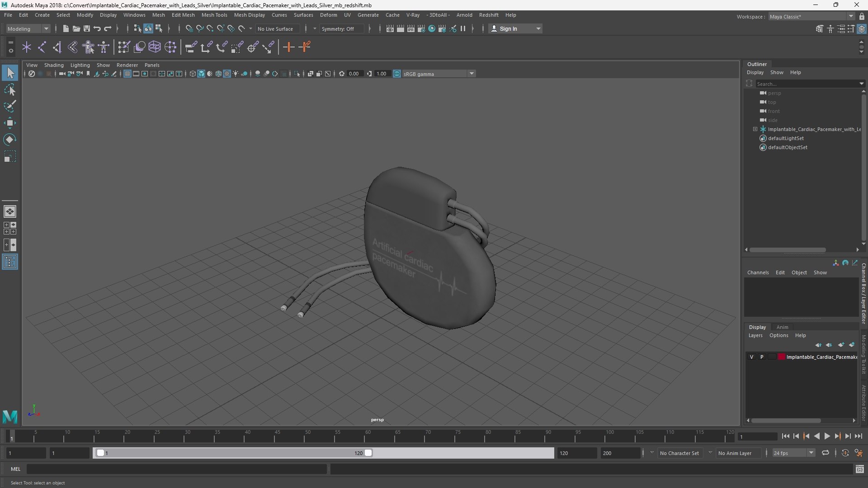Click the red layer color swatch
Screen dimensions: 868x488
tap(782, 357)
